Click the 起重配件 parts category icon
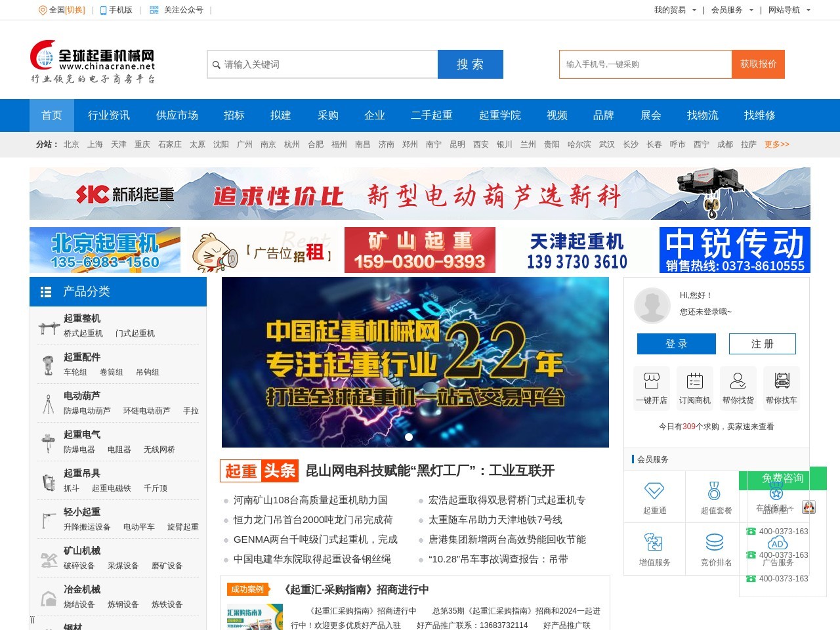The width and height of the screenshot is (840, 630). (49, 365)
